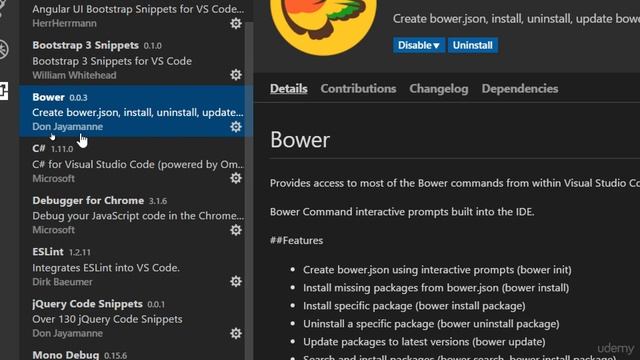Image resolution: width=640 pixels, height=360 pixels.
Task: Click Microsoft publisher under C# extension
Action: [53, 178]
